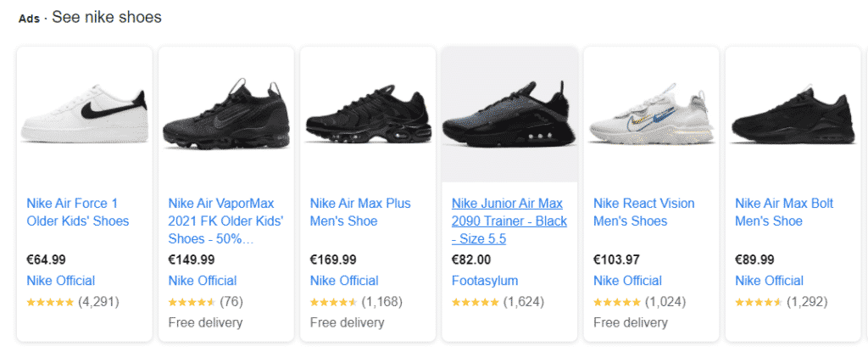
Task: Open the white Nike React Vision shoe image
Action: coord(652,114)
